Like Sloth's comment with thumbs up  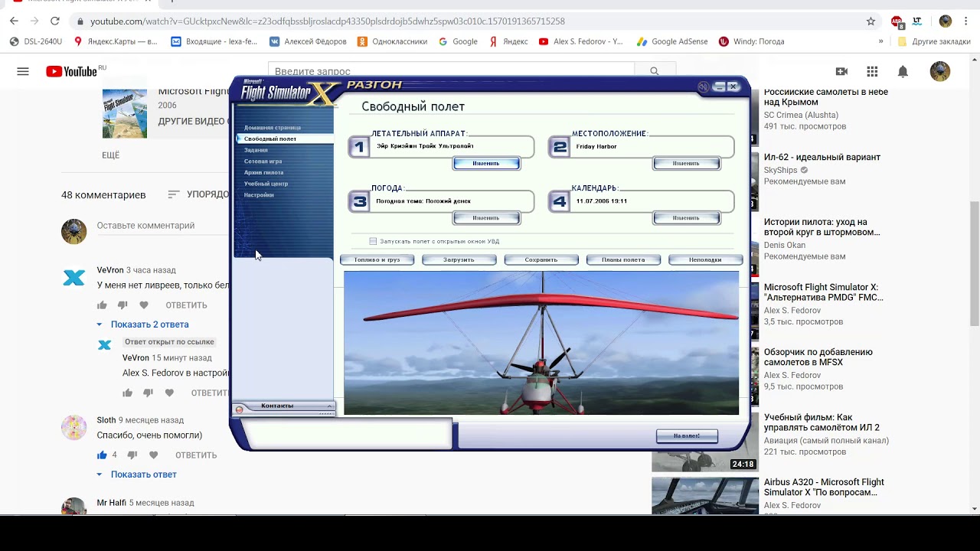102,455
